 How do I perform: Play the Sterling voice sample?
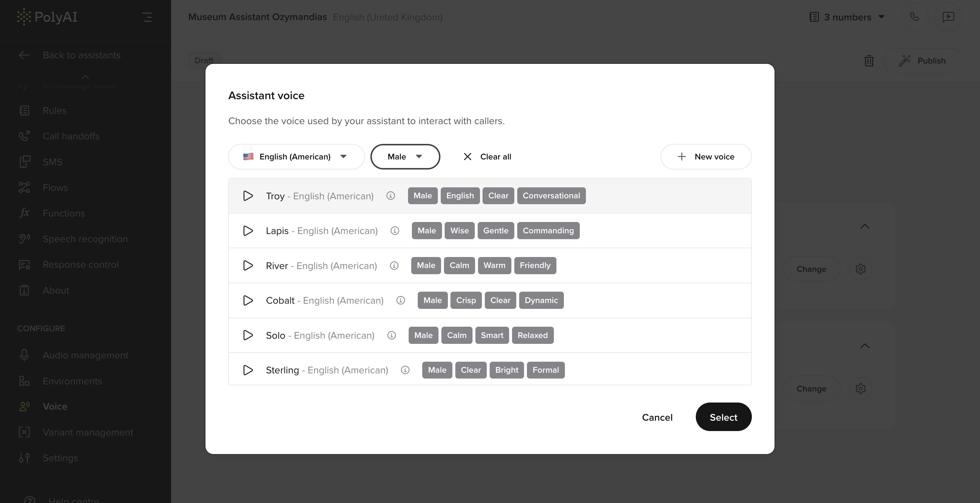(x=248, y=370)
